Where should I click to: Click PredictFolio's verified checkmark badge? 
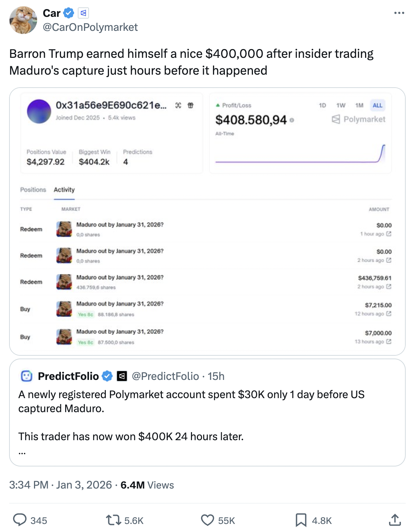(107, 376)
